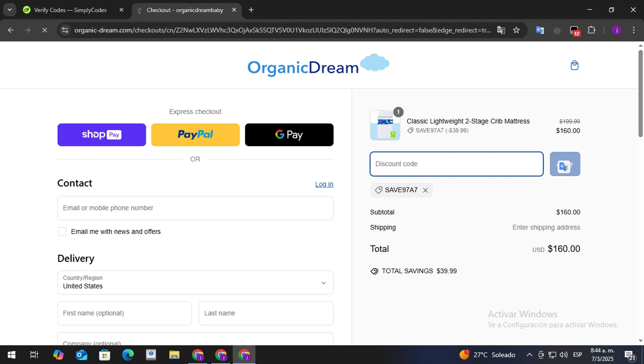The image size is (644, 364).
Task: Close the Checkout - organicdreambaby tab
Action: coord(234,10)
